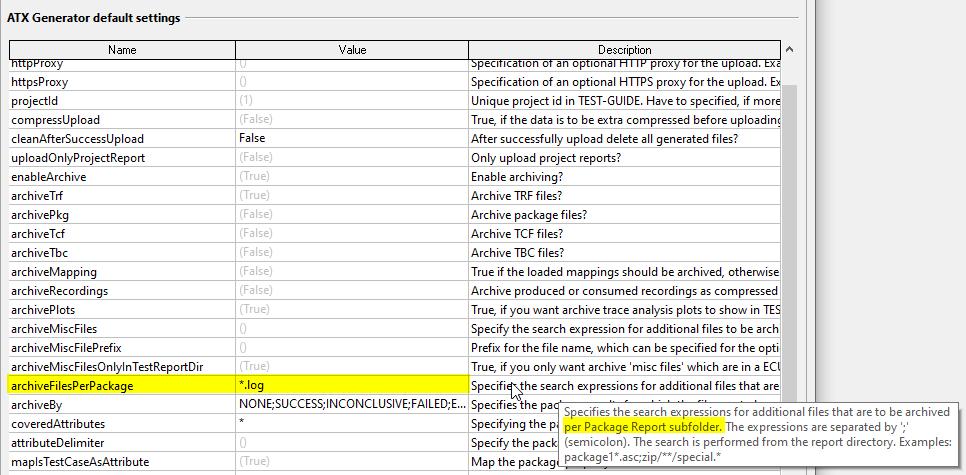Viewport: 966px width, 475px height.
Task: Click the ATX Generator default settings heading
Action: tap(94, 18)
